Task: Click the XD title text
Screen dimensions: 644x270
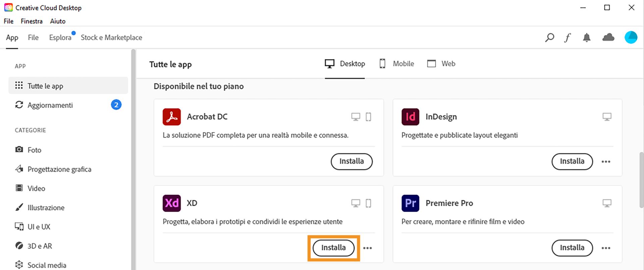Action: (192, 203)
